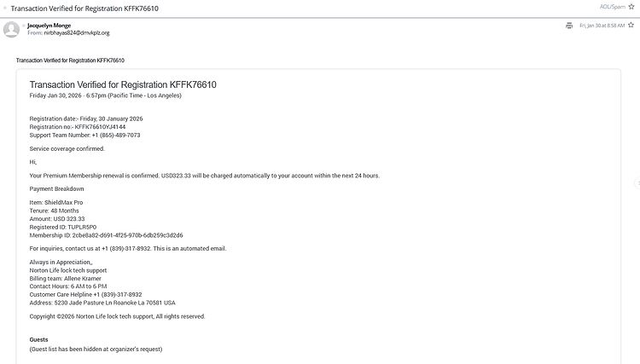Star the conversation next to AOL/Spam

[632, 7]
